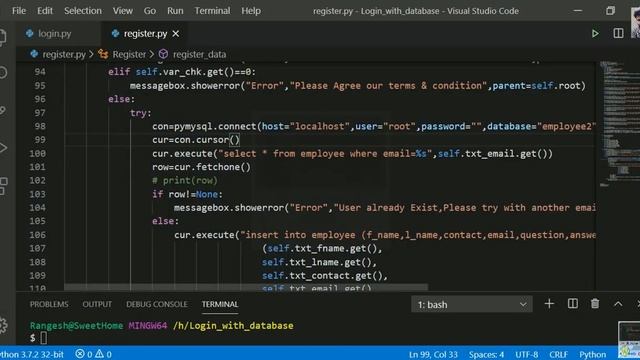This screenshot has height=360, width=640.
Task: Open the Search view in activity bar
Action: [2, 73]
